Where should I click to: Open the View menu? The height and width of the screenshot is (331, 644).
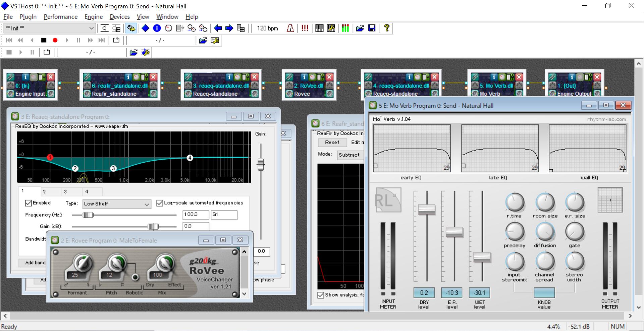click(143, 17)
